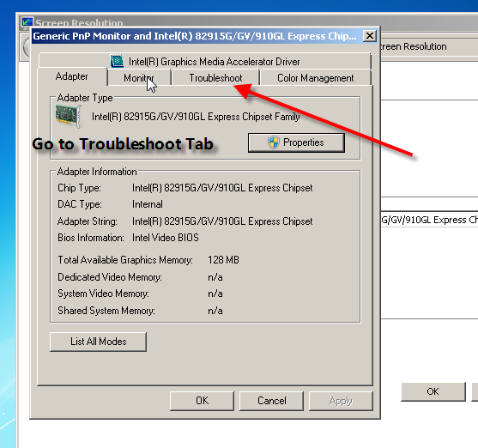Click the 'Internal' DAC type value
The height and width of the screenshot is (448, 478).
point(148,204)
